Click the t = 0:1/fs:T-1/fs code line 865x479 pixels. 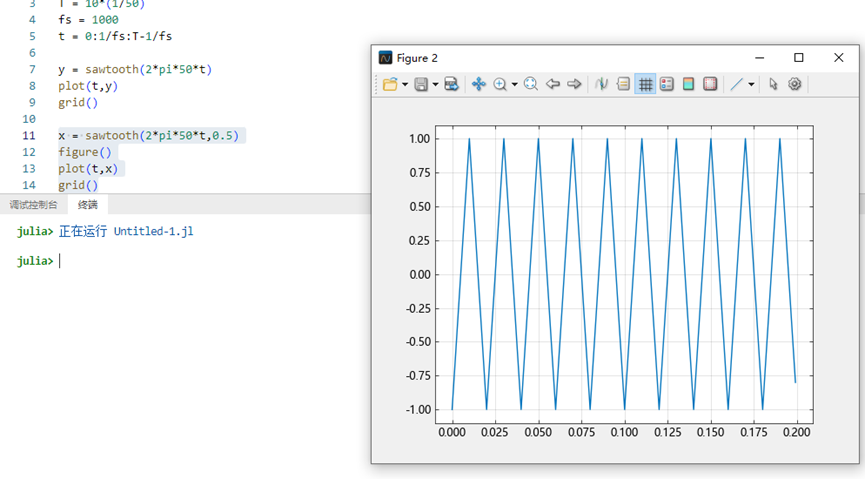click(115, 36)
